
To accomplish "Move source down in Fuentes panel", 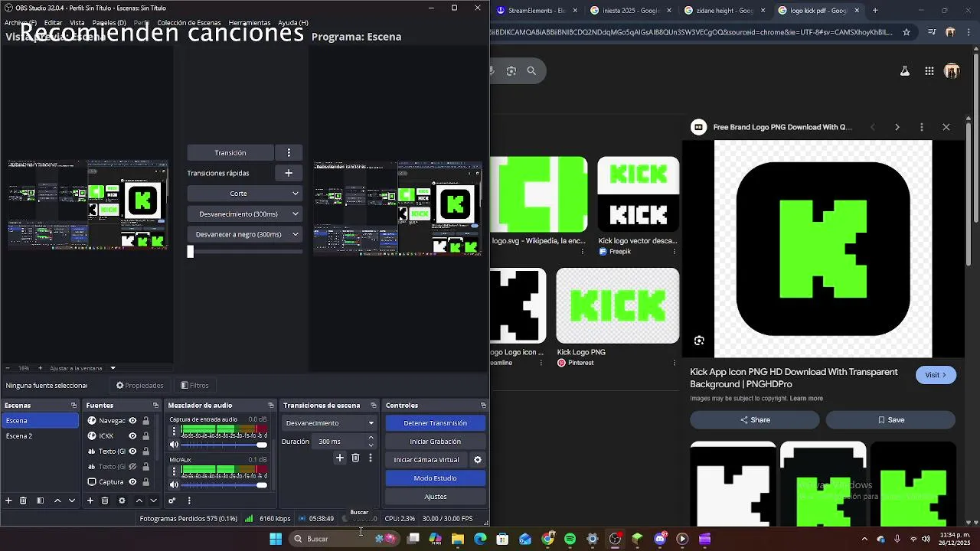I will tap(154, 500).
